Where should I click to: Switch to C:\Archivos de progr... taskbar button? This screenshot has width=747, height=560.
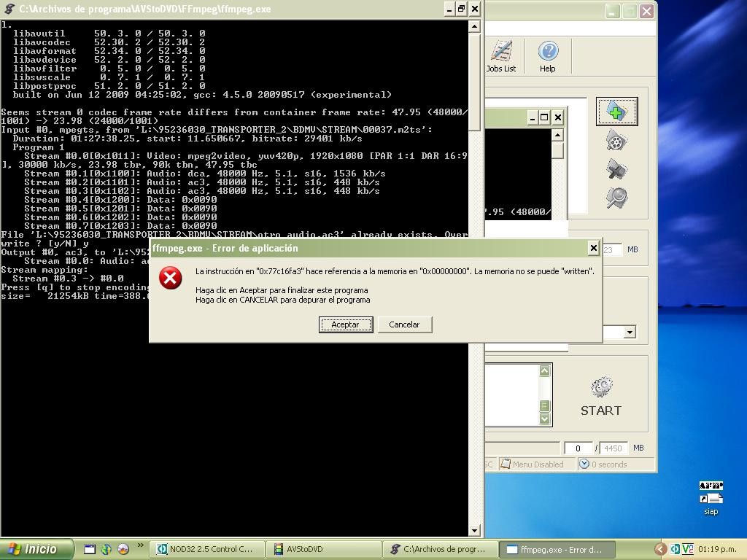click(441, 550)
